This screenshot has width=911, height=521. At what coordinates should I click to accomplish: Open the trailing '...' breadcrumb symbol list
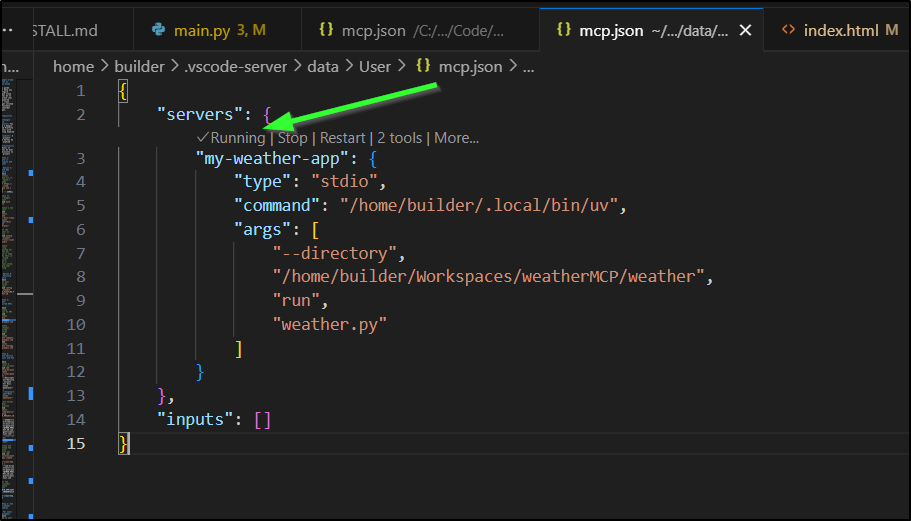click(x=528, y=67)
